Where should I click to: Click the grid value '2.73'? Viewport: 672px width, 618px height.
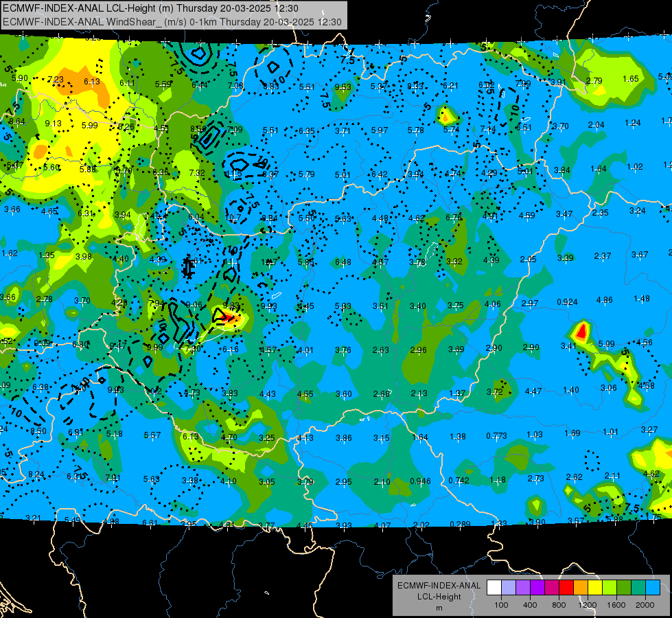tap(535, 478)
